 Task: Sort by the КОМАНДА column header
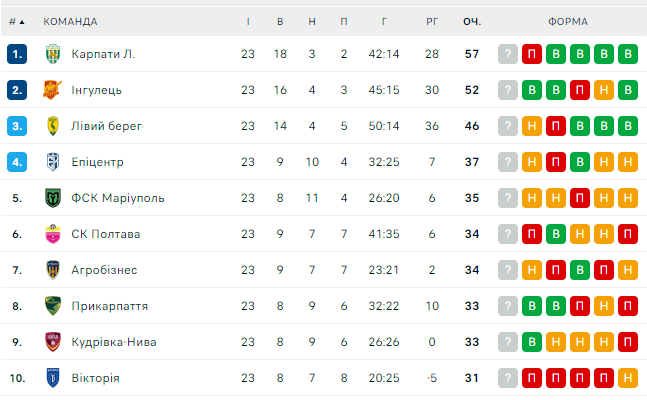[x=71, y=21]
